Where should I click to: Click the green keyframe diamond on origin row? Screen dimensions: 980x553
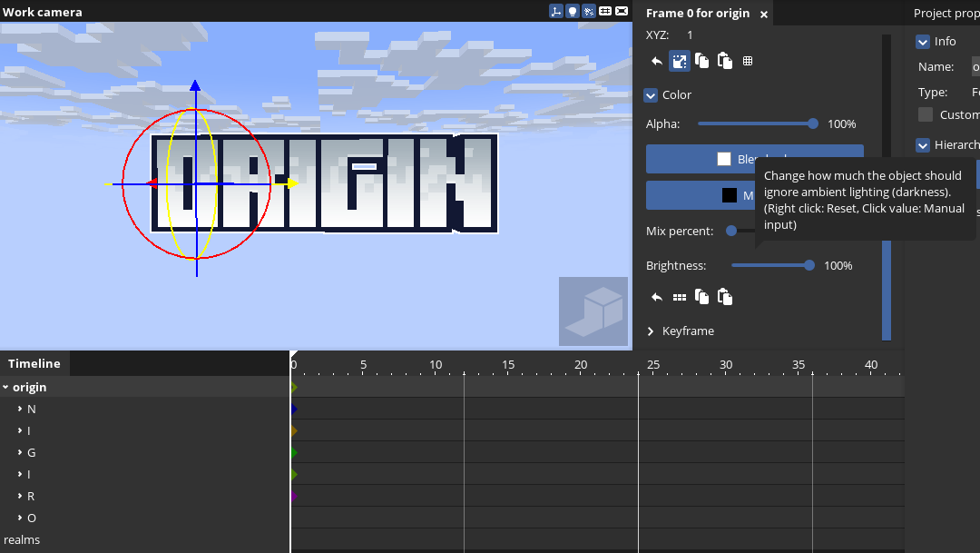coord(294,387)
